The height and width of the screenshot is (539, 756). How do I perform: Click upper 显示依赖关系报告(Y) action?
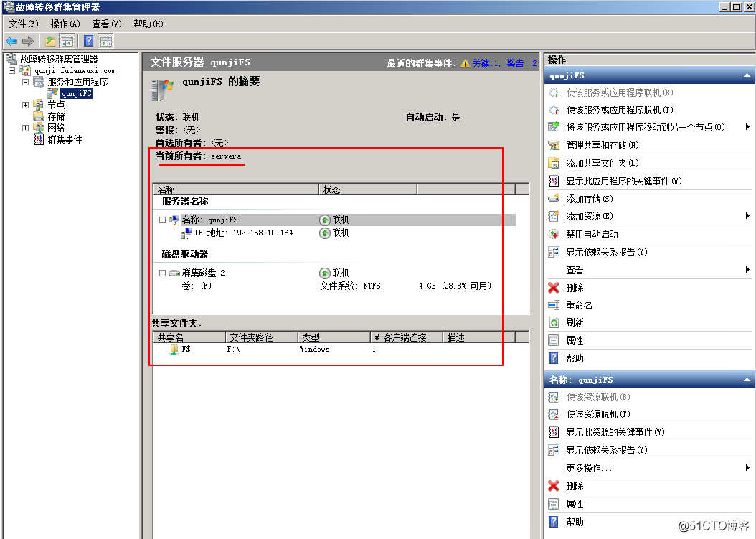(606, 252)
